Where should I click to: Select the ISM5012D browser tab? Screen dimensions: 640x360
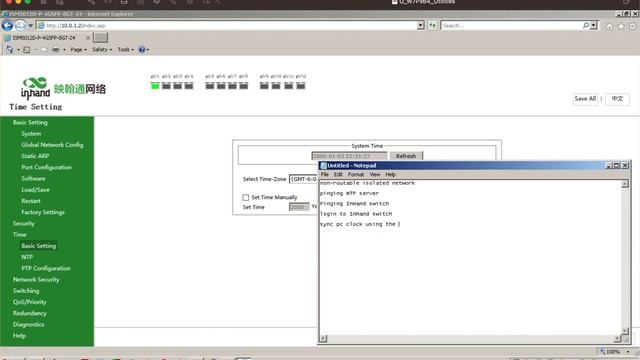(46, 38)
